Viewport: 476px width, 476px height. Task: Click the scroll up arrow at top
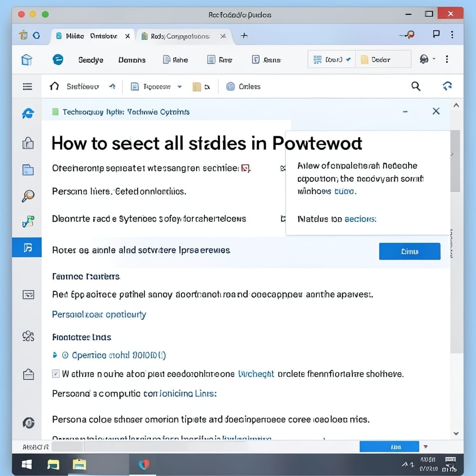tap(456, 106)
